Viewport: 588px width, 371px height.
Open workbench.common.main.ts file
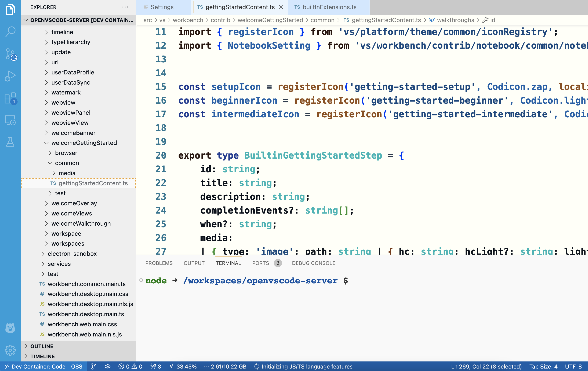click(86, 284)
